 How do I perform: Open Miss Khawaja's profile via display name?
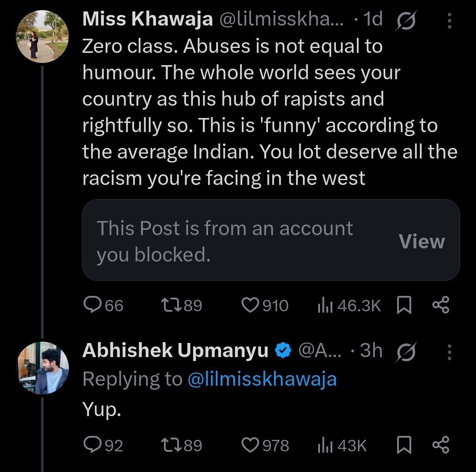point(148,20)
